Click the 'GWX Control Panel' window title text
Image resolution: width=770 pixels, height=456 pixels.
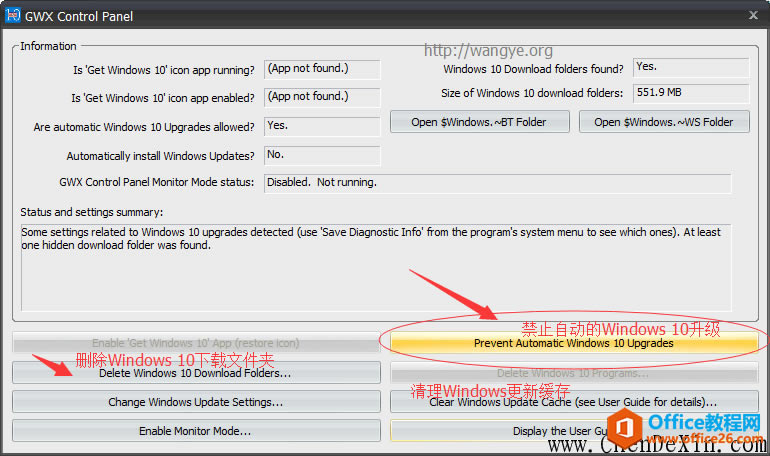79,17
